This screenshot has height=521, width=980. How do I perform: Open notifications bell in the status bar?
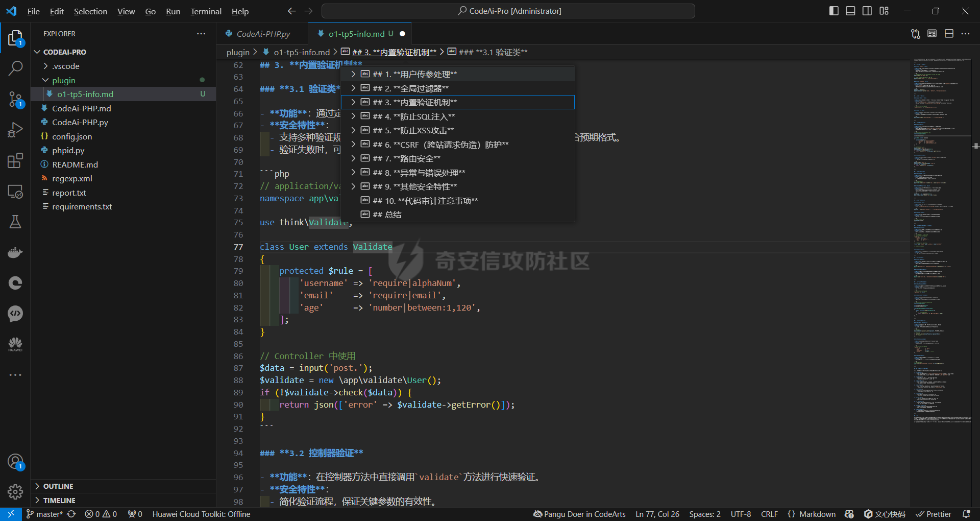(x=966, y=514)
